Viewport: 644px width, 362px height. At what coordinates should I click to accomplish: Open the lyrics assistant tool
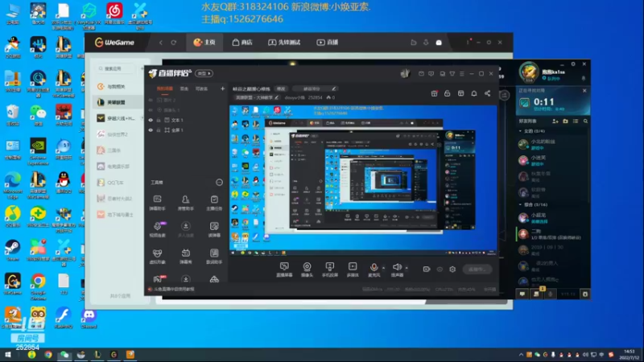(214, 256)
